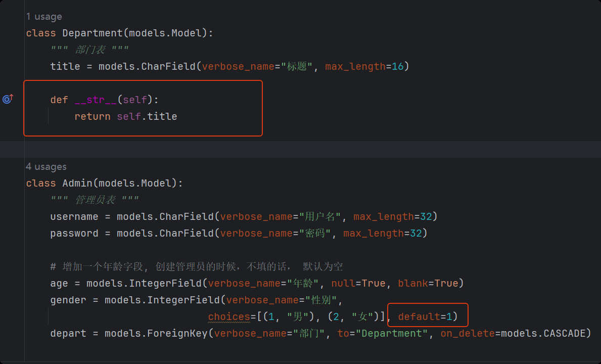Click the title field definition line

[229, 66]
